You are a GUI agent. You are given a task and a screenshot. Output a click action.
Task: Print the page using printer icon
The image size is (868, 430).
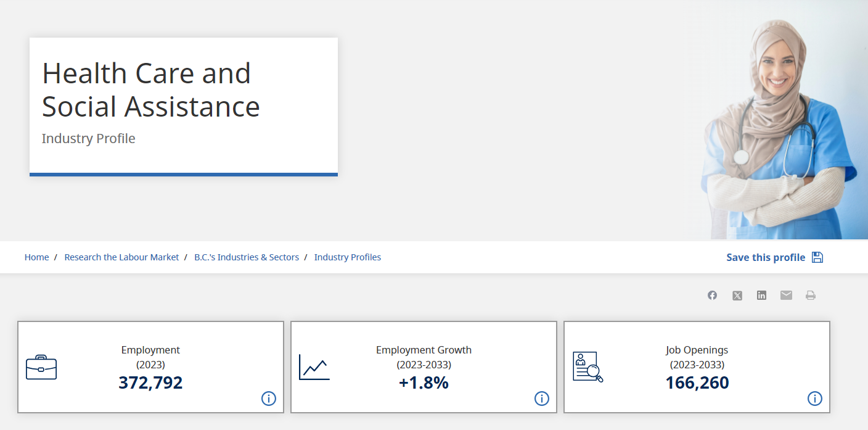(811, 296)
